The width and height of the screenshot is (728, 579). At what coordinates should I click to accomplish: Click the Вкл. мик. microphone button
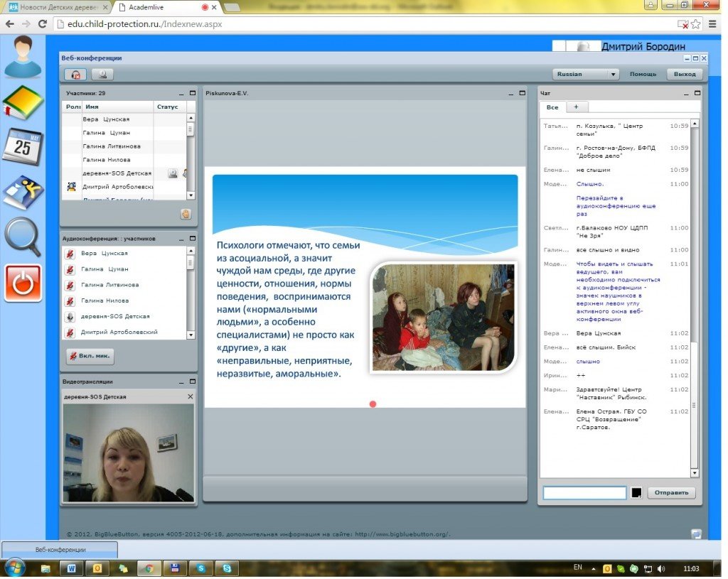point(90,356)
